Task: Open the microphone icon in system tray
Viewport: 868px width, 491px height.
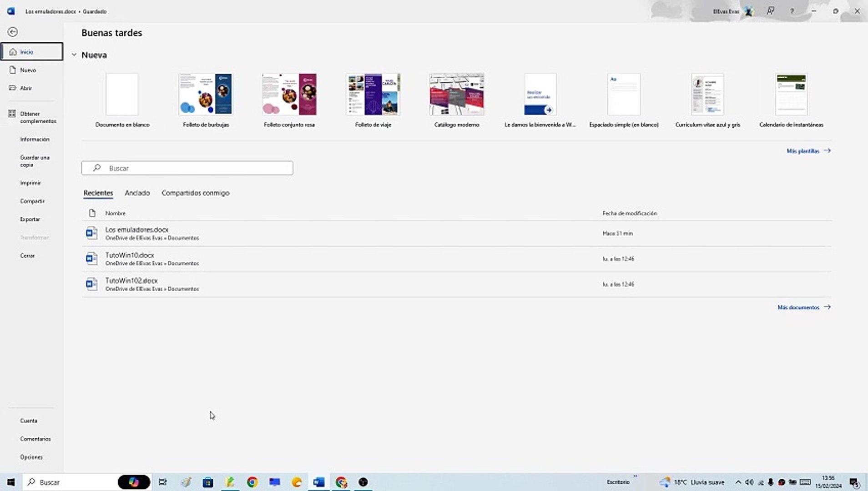Action: click(771, 482)
